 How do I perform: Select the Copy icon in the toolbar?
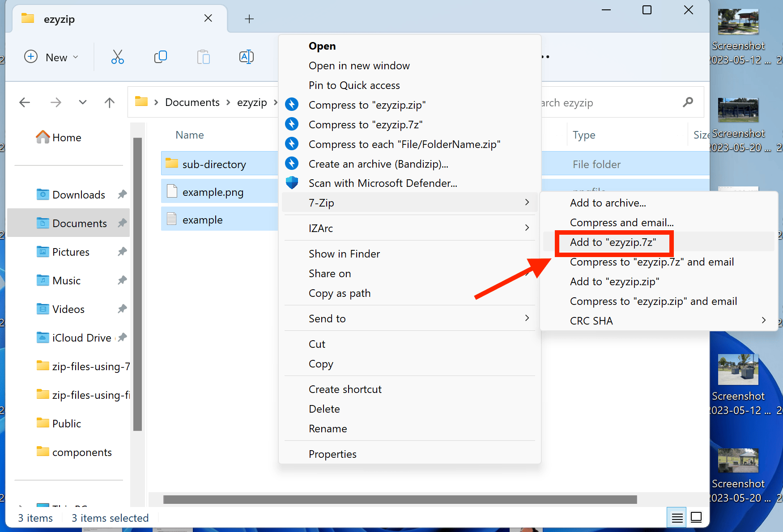[x=160, y=57]
